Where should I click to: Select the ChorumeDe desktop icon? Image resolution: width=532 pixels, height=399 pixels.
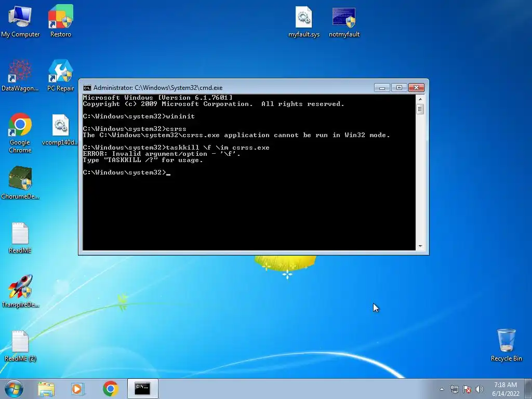(20, 182)
